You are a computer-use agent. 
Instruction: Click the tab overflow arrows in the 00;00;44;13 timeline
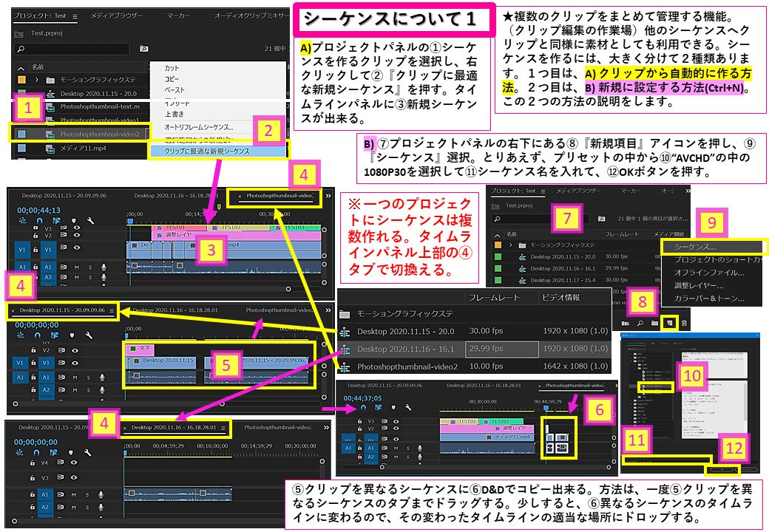(328, 196)
